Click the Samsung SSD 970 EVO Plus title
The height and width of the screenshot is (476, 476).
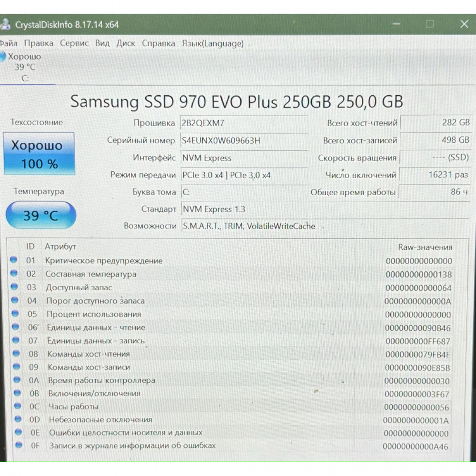(x=237, y=102)
